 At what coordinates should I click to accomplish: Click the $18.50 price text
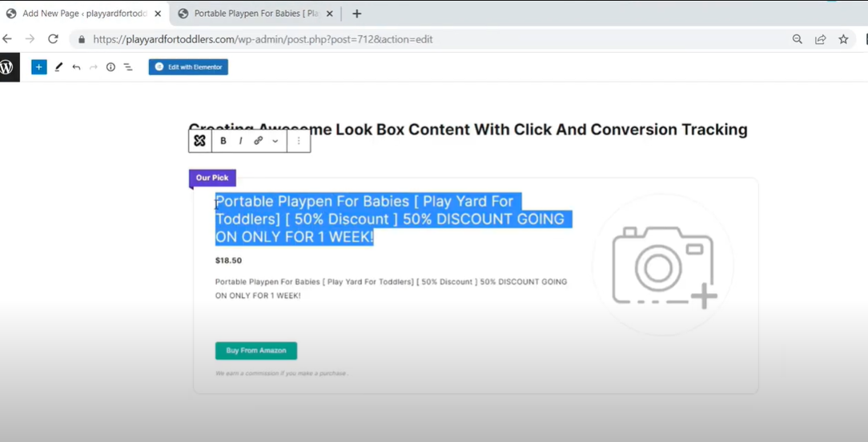click(229, 260)
